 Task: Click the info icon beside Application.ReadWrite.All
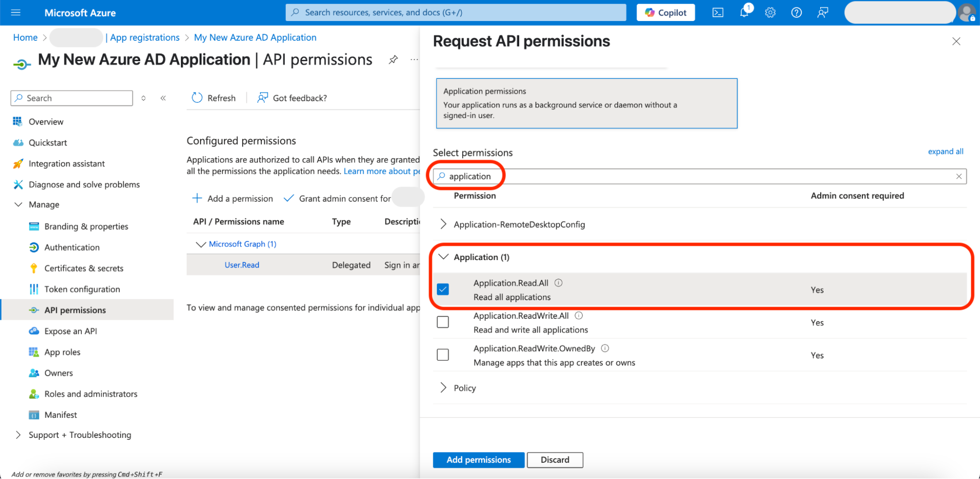coord(578,315)
